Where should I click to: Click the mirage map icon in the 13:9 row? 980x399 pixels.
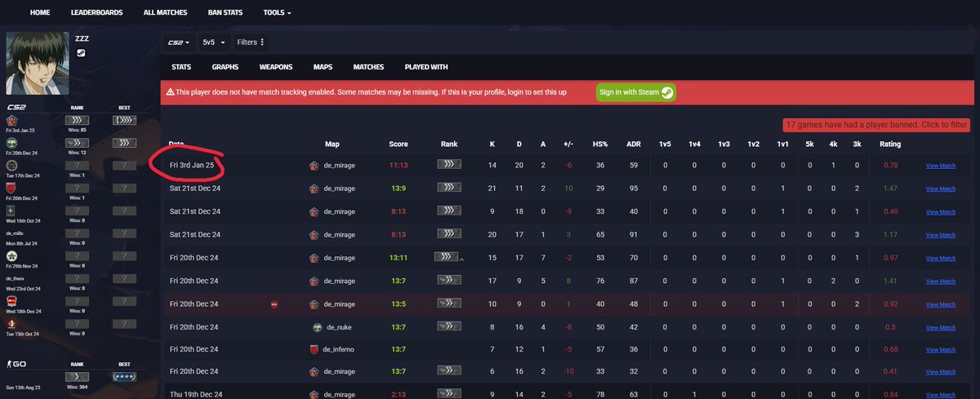(x=314, y=188)
